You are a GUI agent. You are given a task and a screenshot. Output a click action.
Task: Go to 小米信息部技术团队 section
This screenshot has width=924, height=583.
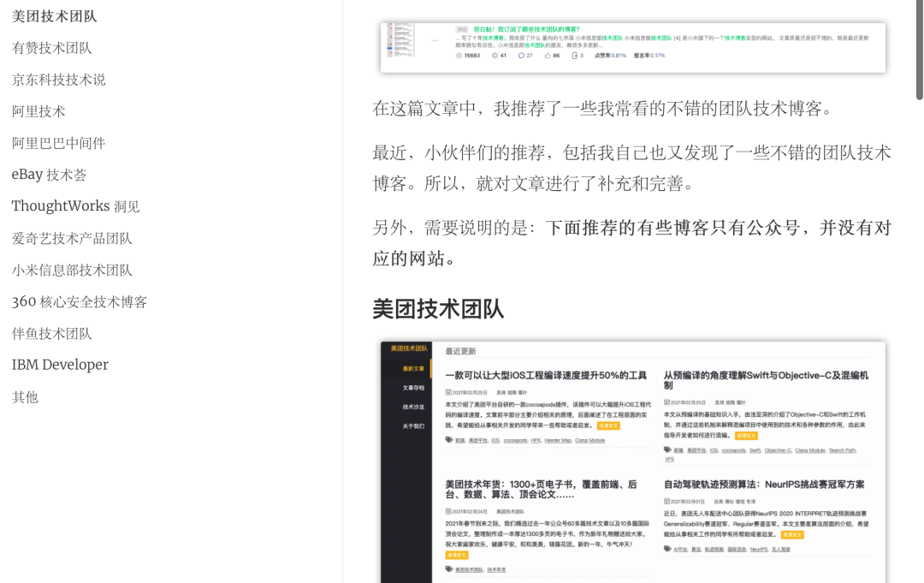point(72,270)
